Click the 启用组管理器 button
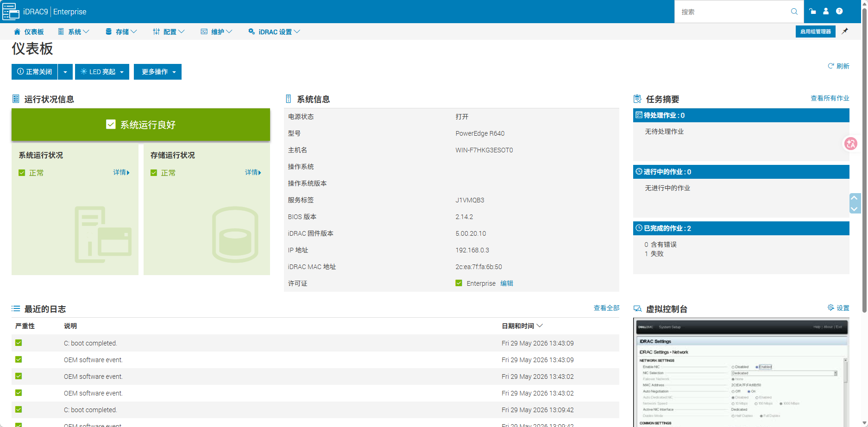The image size is (868, 427). point(815,31)
